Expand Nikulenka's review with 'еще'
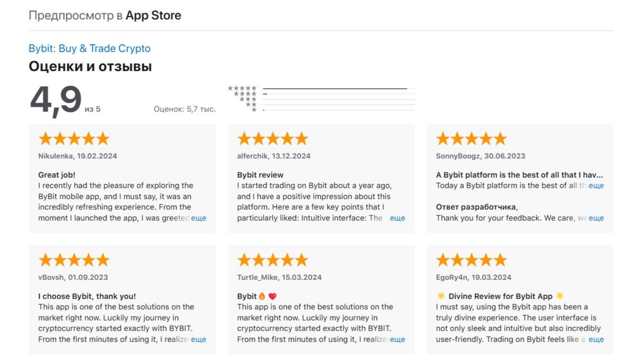This screenshot has height=364, width=640. (x=200, y=218)
